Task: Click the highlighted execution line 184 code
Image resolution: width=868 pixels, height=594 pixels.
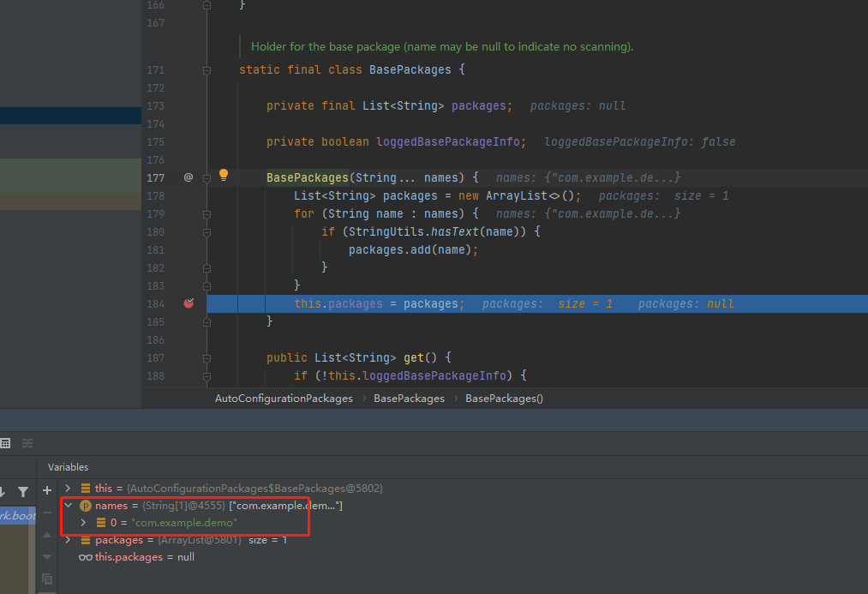Action: pyautogui.click(x=379, y=303)
